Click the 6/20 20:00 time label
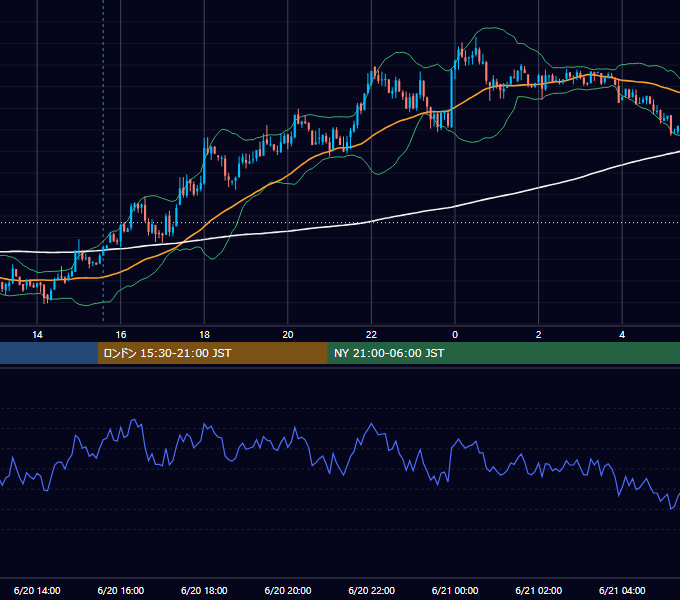The height and width of the screenshot is (600, 680). click(288, 590)
